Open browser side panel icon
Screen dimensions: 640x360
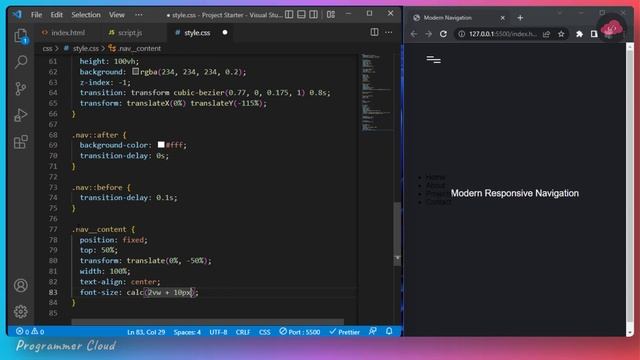pyautogui.click(x=594, y=34)
